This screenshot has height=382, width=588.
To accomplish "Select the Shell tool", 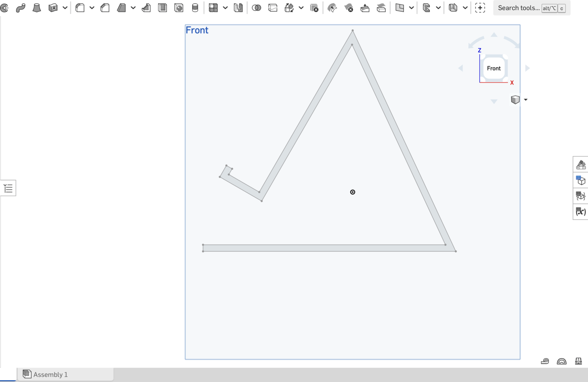I will pos(163,8).
